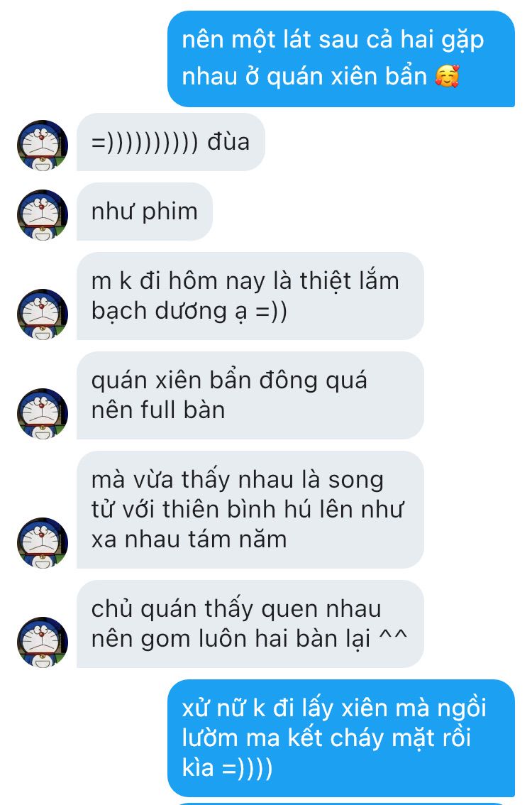Tap avatar next to "song tử với thiên bình" message
This screenshot has height=805, width=532.
pos(43,542)
